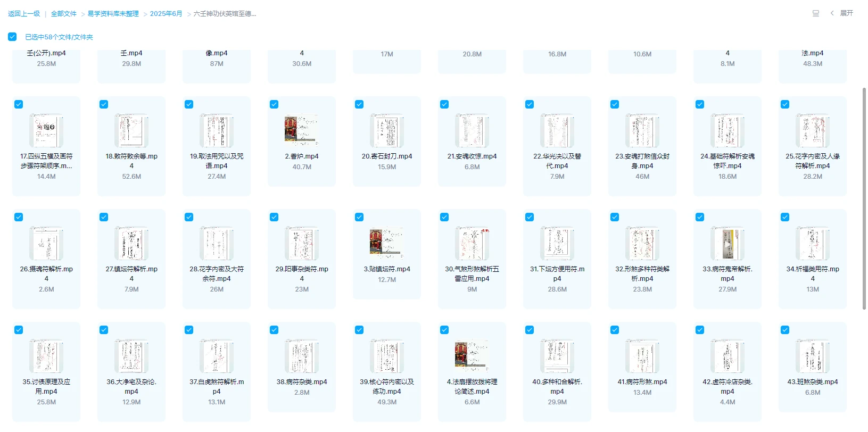The image size is (868, 432).
Task: Go to 全部文件 in the breadcrumb
Action: (64, 14)
